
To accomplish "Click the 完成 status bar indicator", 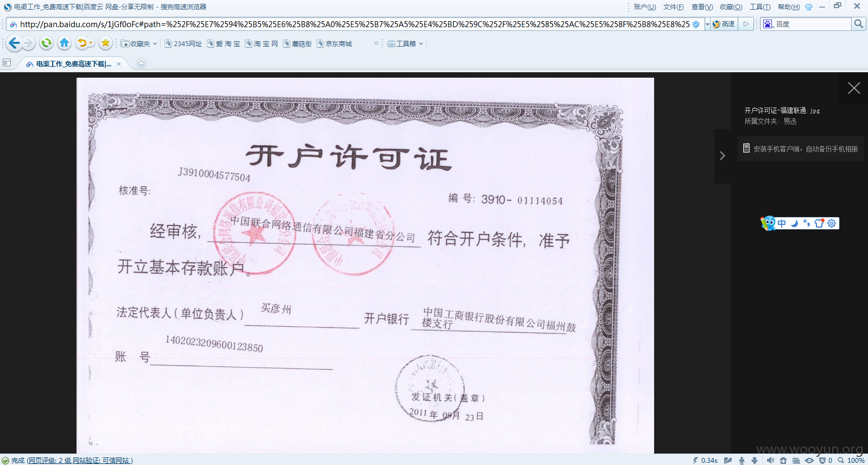I will (13, 460).
